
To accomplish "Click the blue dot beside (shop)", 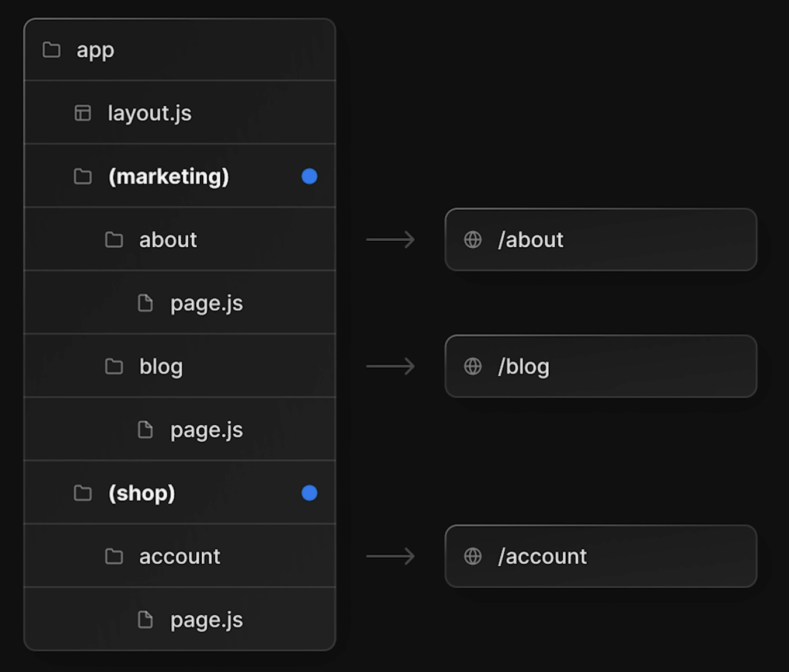I will coord(309,493).
